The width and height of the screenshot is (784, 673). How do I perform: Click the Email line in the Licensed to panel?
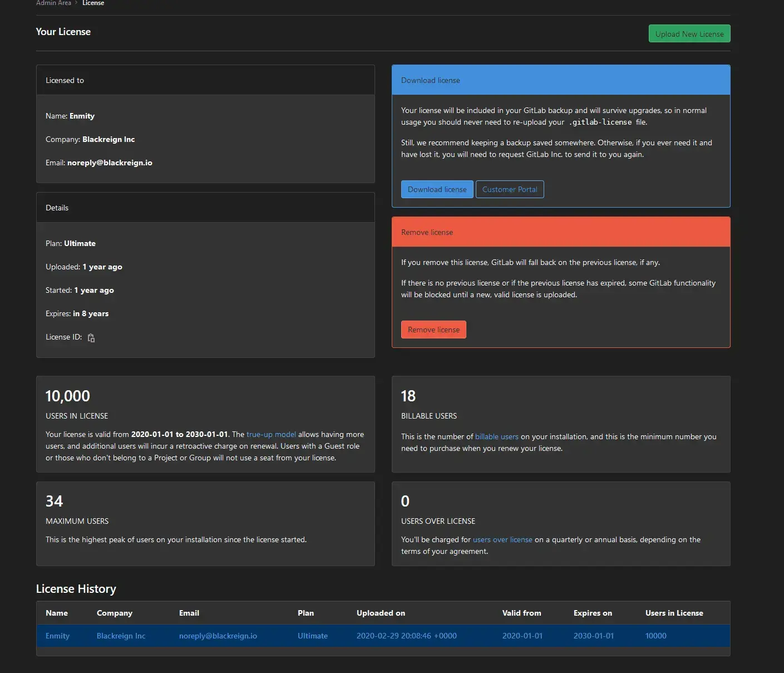(99, 163)
